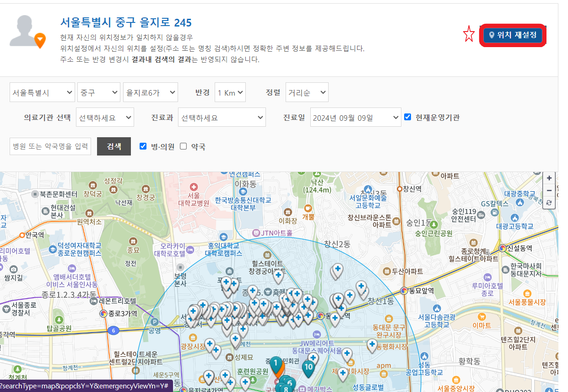Click the 이마트 shopping cart icon
568x392 pixels.
click(x=481, y=317)
